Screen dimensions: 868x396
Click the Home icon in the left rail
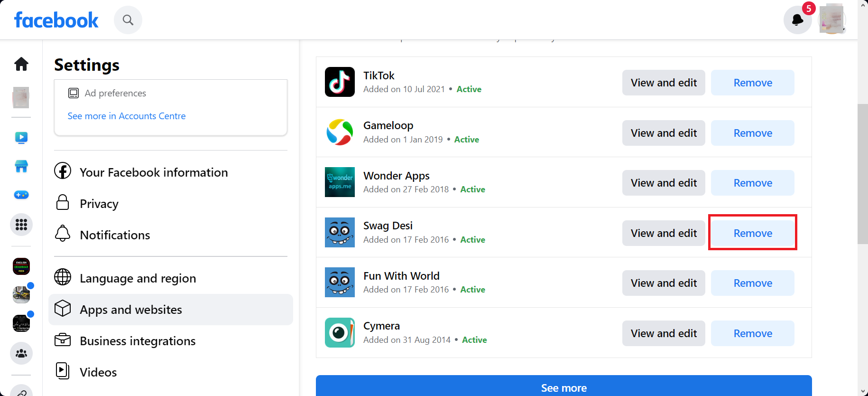point(21,64)
